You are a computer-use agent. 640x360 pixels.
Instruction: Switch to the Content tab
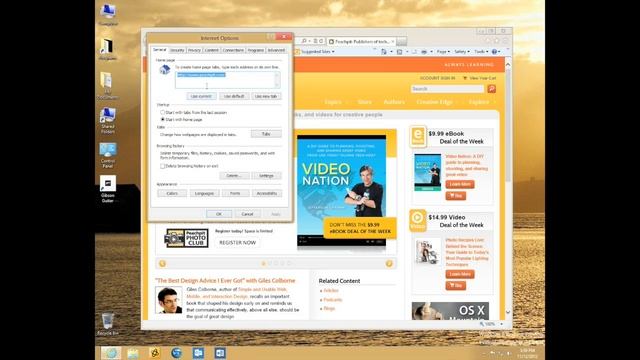click(x=211, y=50)
